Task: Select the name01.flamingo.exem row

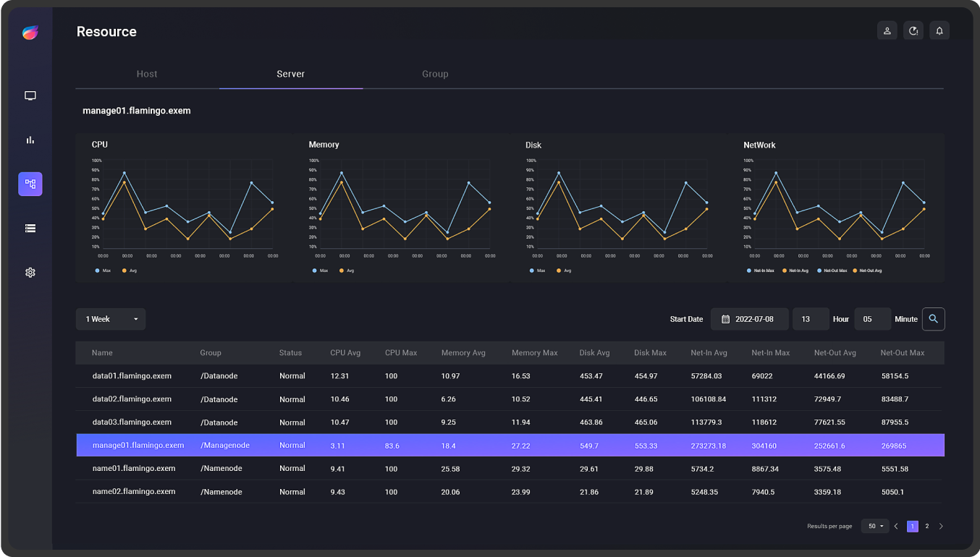Action: pos(510,469)
